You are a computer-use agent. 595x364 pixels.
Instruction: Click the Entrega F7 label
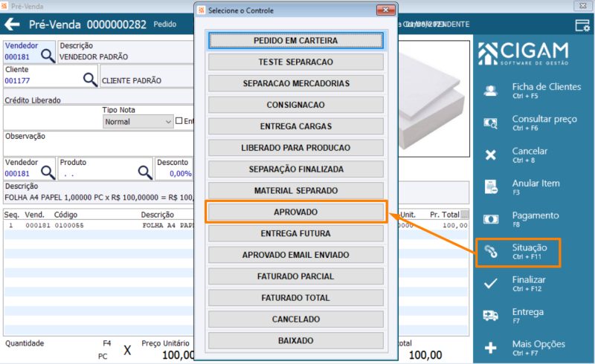528,316
